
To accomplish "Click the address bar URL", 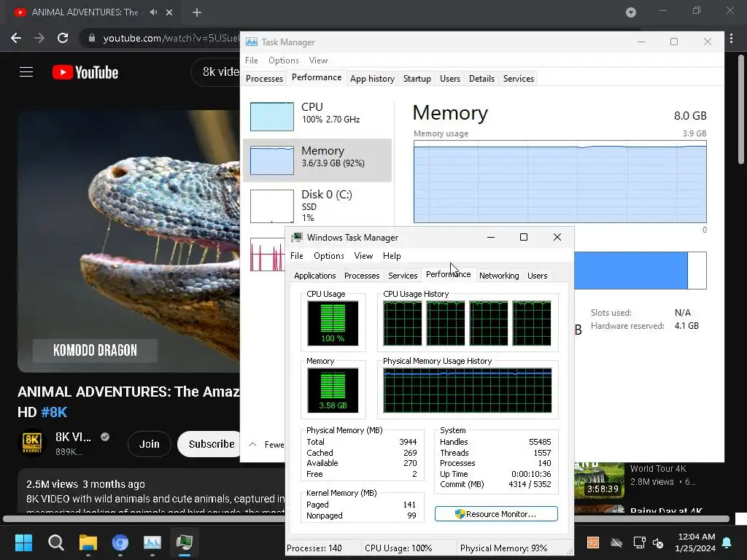I will click(x=171, y=38).
